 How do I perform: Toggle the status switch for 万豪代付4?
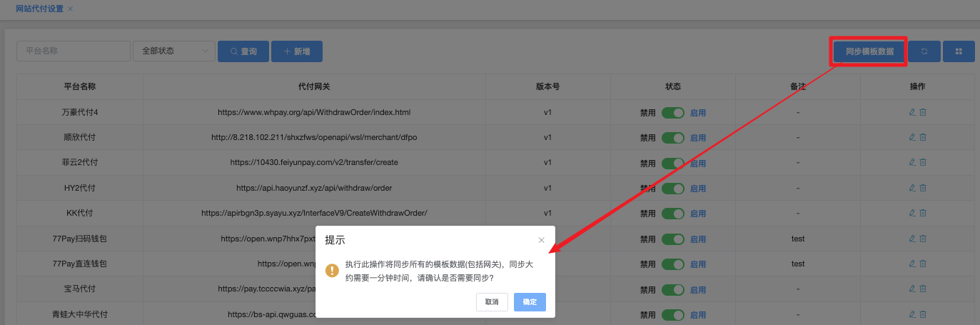pyautogui.click(x=672, y=113)
